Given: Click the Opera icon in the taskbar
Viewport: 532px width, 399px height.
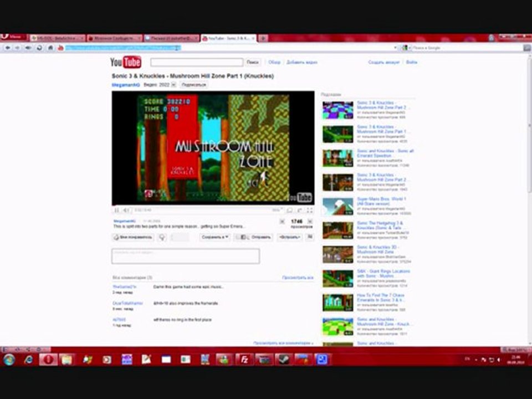Looking at the screenshot, I should [x=48, y=359].
